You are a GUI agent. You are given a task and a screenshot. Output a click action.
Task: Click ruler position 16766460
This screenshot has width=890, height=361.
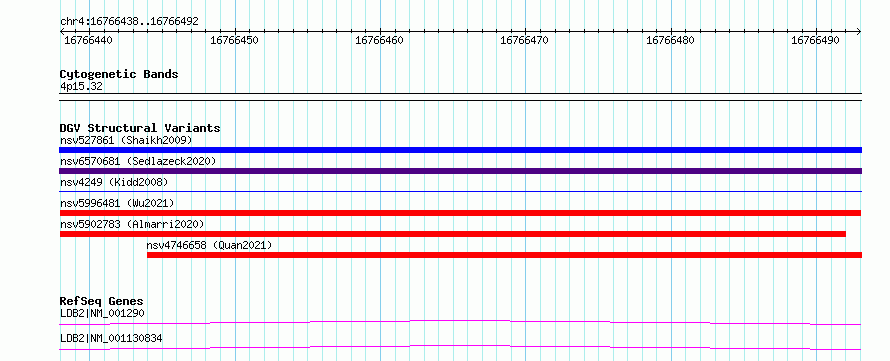[x=379, y=40]
